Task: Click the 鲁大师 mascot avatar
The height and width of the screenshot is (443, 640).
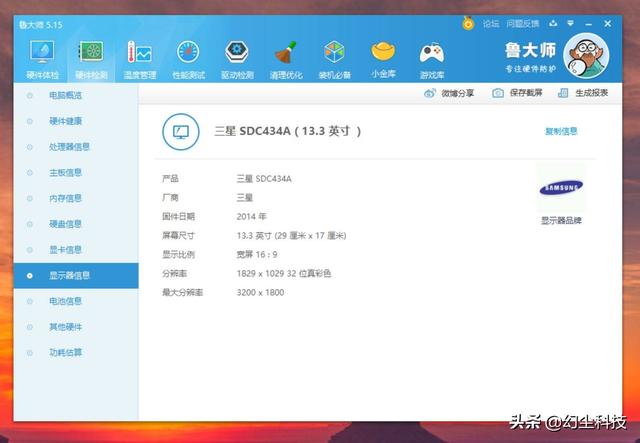Action: coord(586,56)
